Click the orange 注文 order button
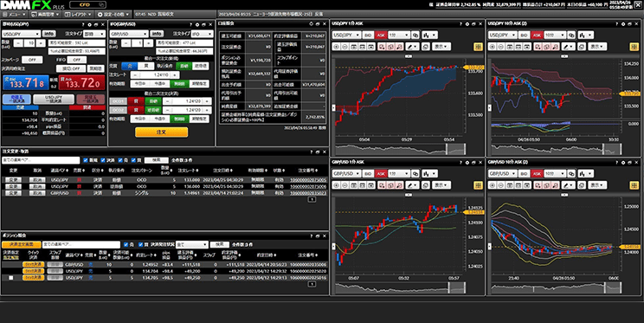The height and width of the screenshot is (323, 644). 161,132
